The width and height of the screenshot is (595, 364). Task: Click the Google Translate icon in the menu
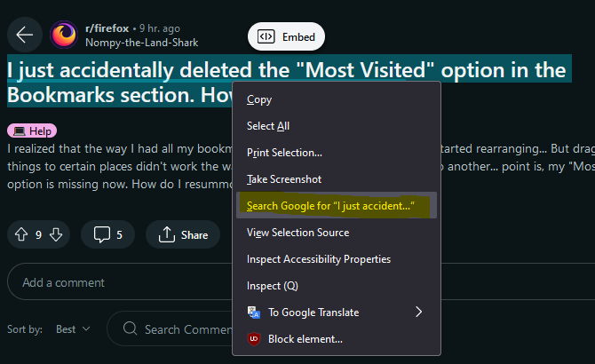(x=254, y=312)
